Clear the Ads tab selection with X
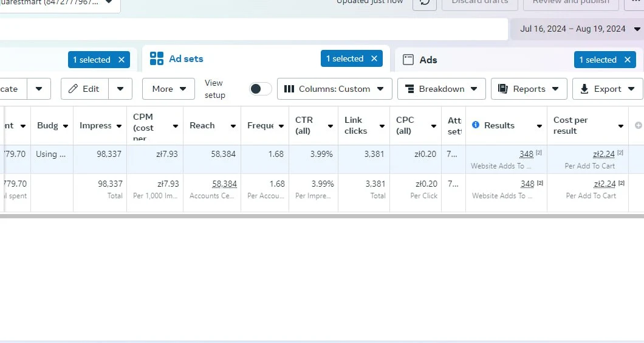644x343 pixels. [628, 60]
